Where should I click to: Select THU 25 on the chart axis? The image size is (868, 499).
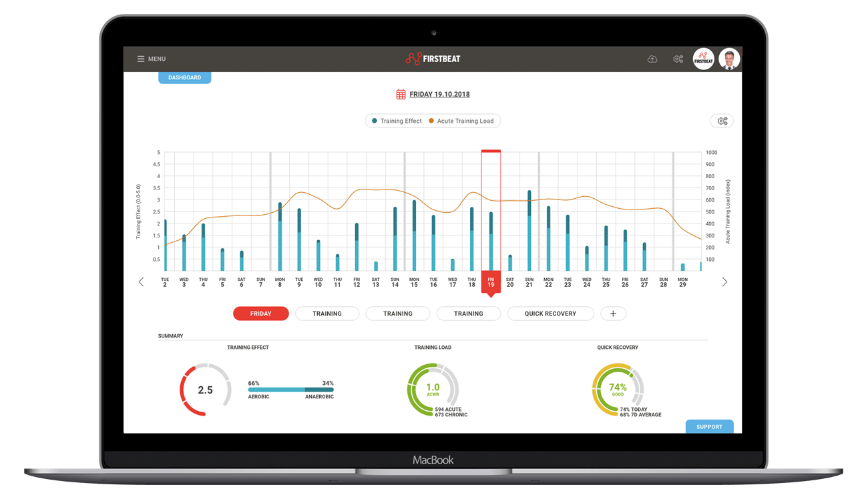(x=606, y=282)
